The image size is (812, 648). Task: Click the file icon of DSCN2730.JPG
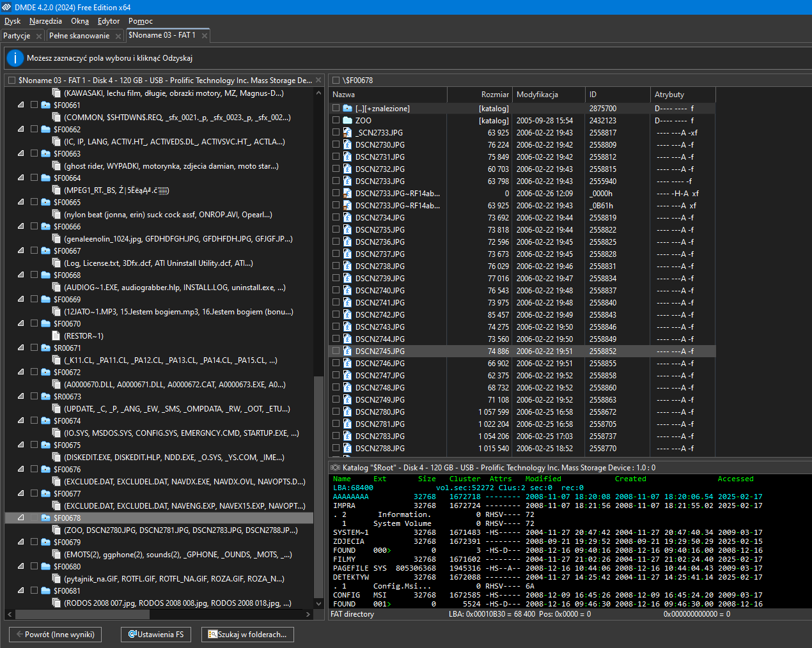point(347,144)
